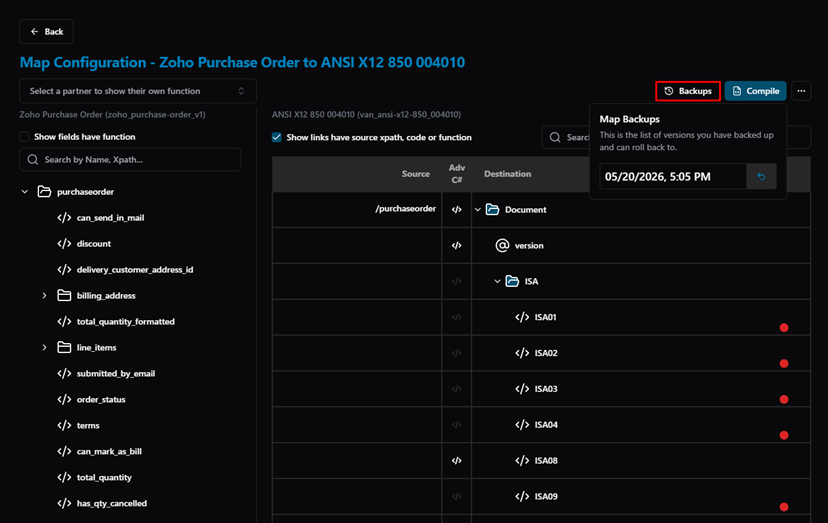Focus the Search by Name, Xpath field
The height and width of the screenshot is (523, 828).
(x=130, y=160)
